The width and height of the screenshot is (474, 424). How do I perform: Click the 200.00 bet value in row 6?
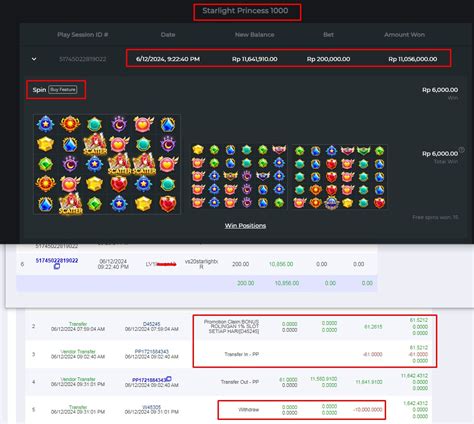coord(241,264)
